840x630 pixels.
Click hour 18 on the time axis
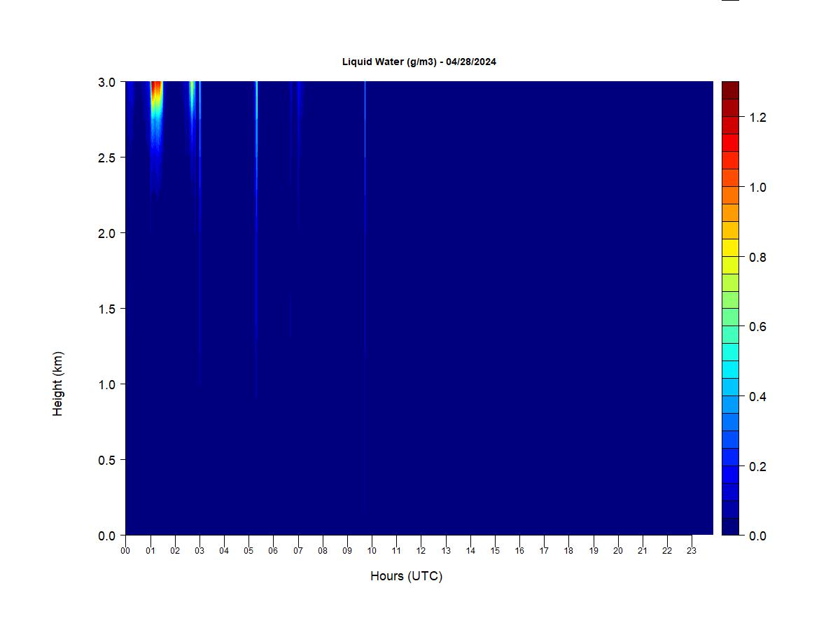pyautogui.click(x=569, y=551)
